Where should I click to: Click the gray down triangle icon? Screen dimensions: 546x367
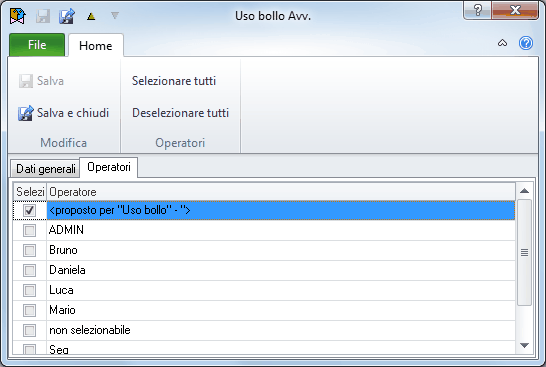[115, 15]
